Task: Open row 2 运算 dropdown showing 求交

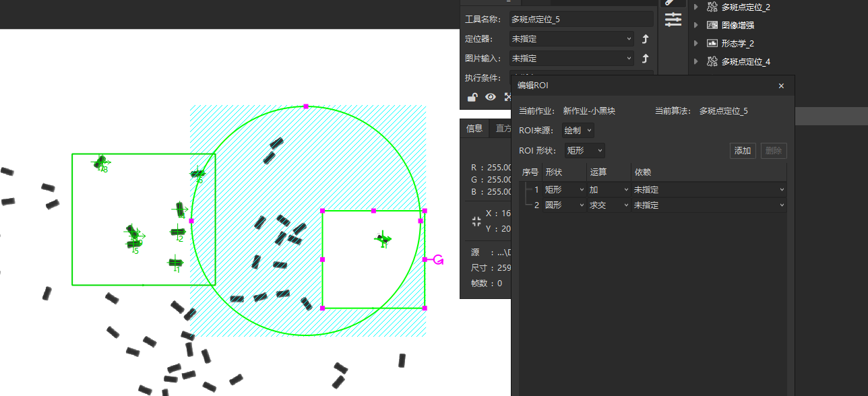Action: [609, 205]
